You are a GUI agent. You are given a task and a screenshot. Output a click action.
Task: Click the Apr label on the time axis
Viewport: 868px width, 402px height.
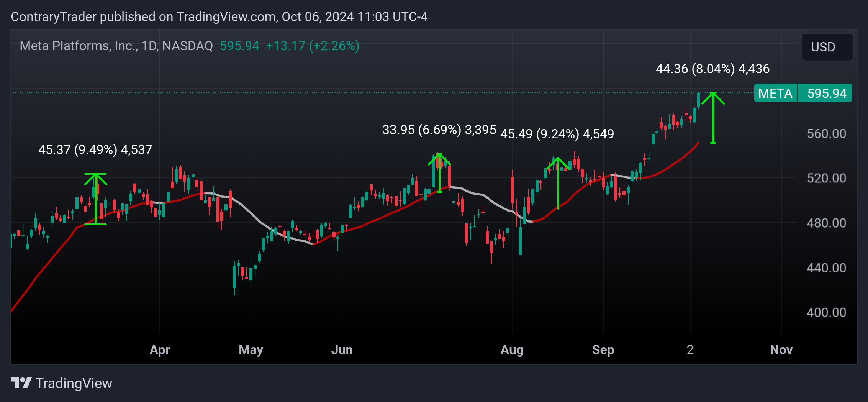160,349
